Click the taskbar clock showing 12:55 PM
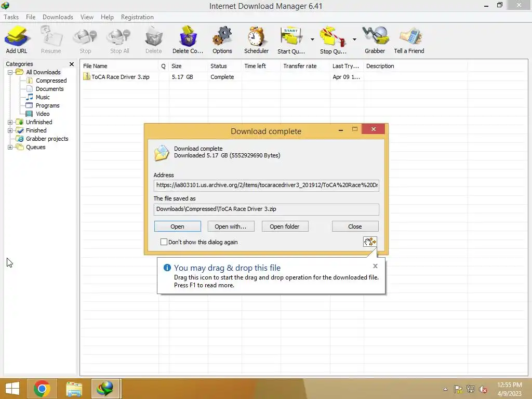This screenshot has width=532, height=399. click(x=509, y=389)
